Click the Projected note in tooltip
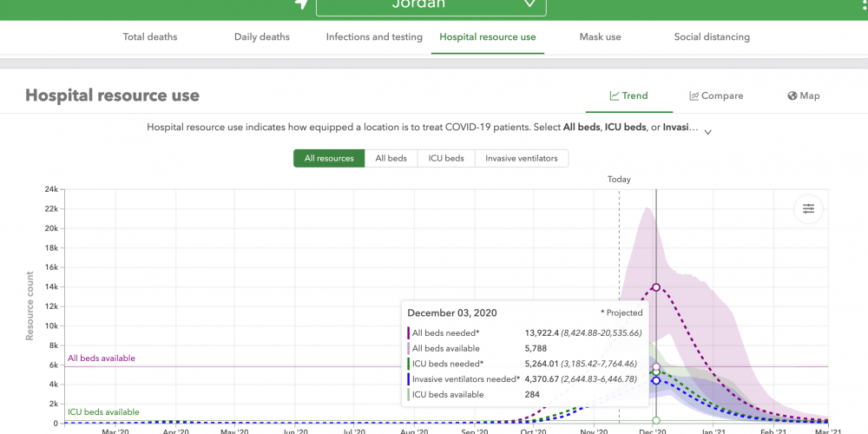Image resolution: width=868 pixels, height=434 pixels. tap(621, 312)
